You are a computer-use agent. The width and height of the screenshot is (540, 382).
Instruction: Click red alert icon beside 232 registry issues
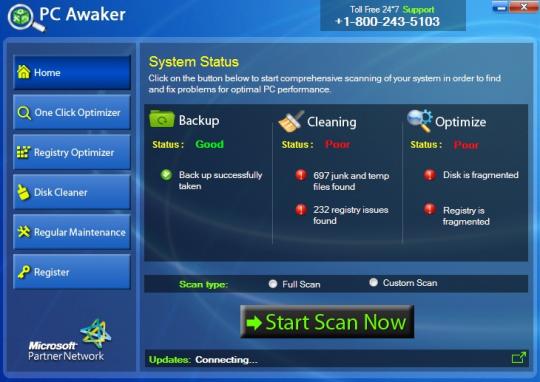click(301, 209)
